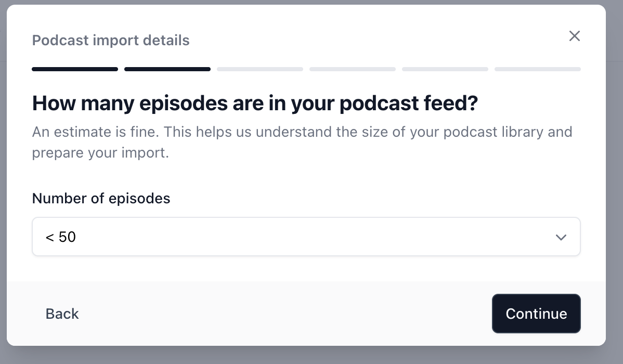Click the "Number of episodes" field label
623x364 pixels.
pyautogui.click(x=101, y=198)
